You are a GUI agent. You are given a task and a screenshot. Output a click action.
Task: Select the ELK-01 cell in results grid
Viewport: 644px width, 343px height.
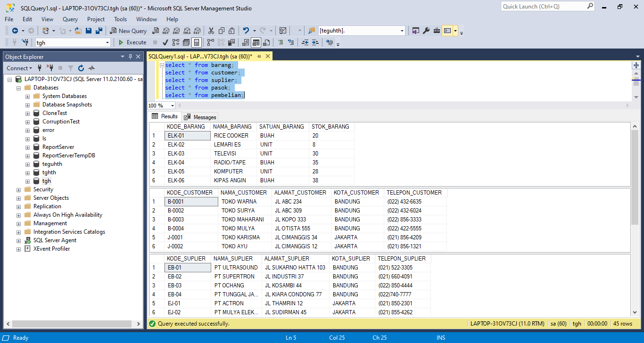click(x=187, y=135)
